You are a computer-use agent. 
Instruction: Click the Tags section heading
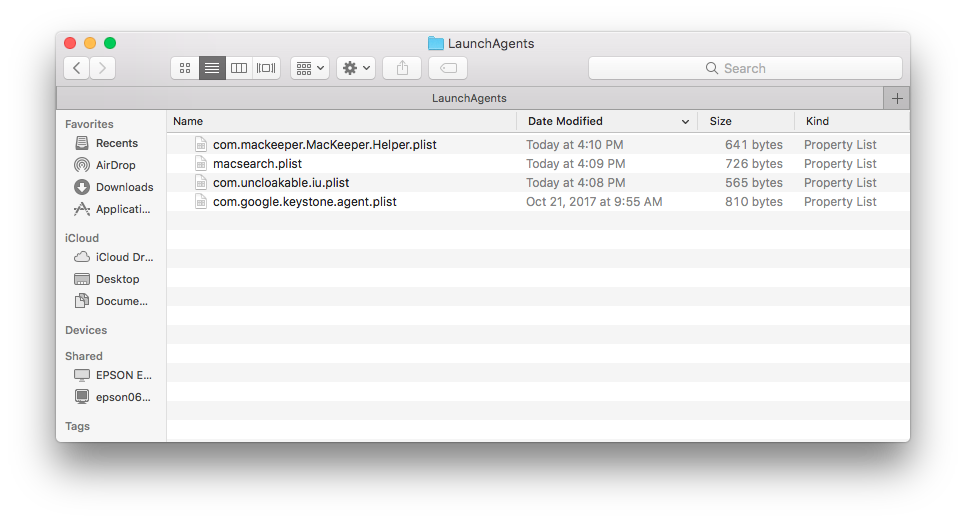pos(78,426)
